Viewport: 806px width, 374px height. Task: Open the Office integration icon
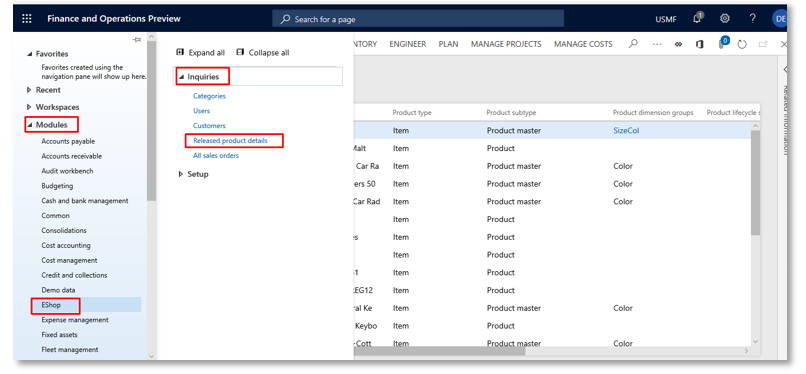pos(700,45)
